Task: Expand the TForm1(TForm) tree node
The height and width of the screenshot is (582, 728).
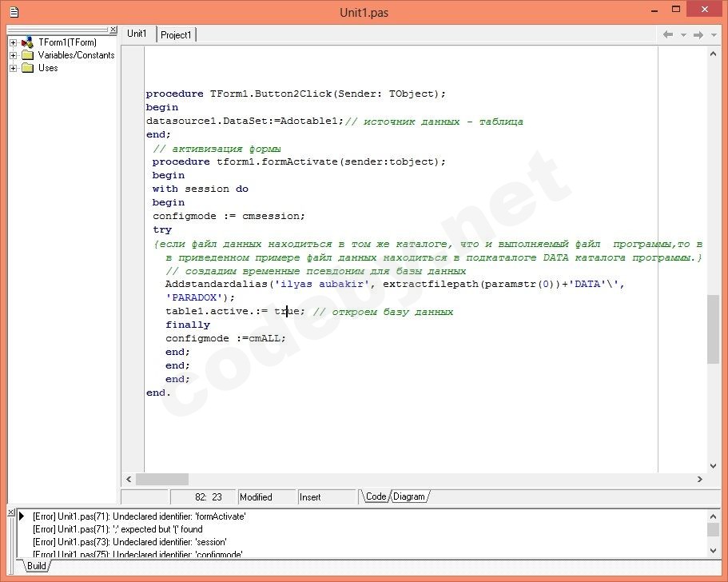Action: click(14, 42)
